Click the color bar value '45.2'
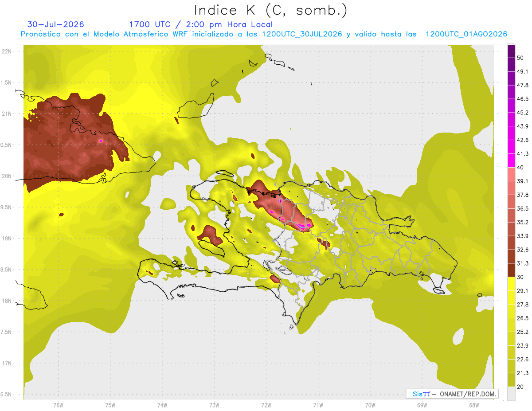The width and height of the screenshot is (532, 411). pyautogui.click(x=523, y=113)
